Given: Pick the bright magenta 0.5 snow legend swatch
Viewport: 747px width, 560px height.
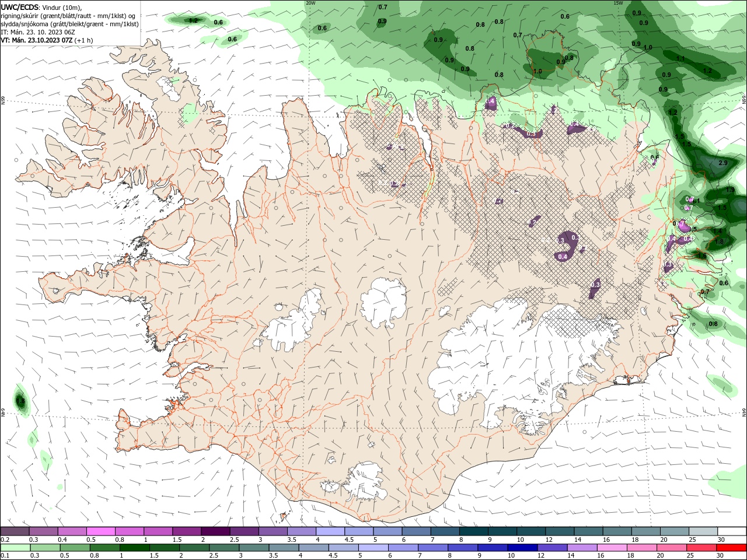Looking at the screenshot, I should (101, 531).
